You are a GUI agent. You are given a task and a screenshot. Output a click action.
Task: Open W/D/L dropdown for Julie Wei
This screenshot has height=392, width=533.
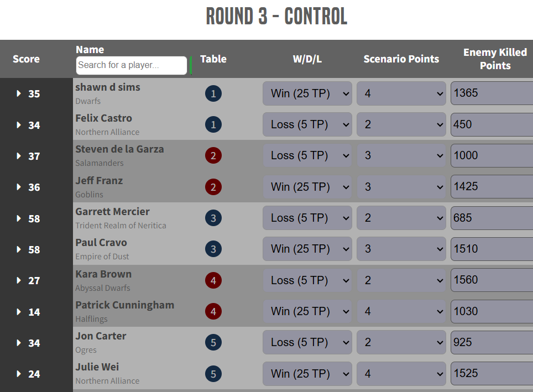(307, 374)
